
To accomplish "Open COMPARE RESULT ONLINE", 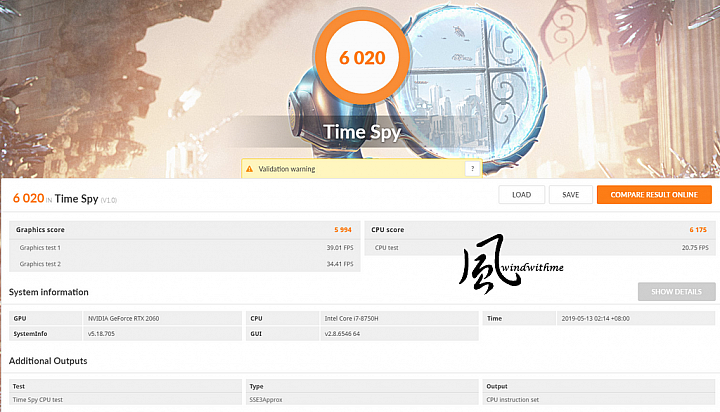I will pyautogui.click(x=654, y=195).
